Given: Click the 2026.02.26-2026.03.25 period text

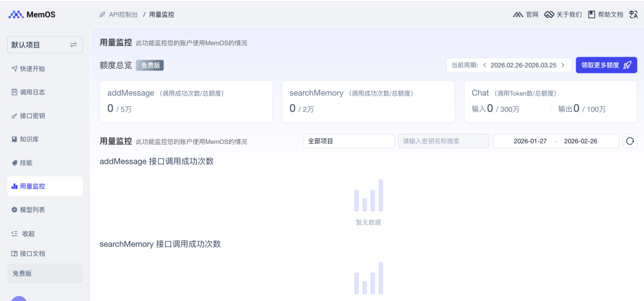Looking at the screenshot, I should (x=524, y=65).
